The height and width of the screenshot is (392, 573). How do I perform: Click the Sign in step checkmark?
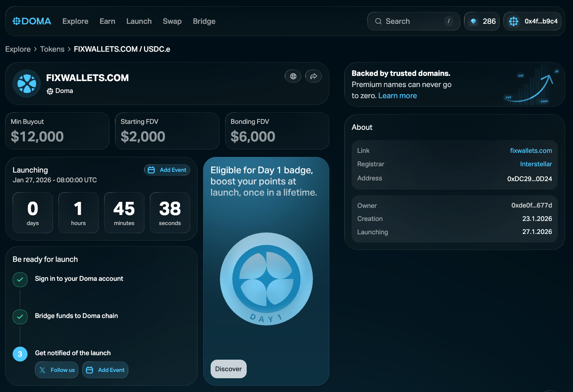(x=20, y=279)
